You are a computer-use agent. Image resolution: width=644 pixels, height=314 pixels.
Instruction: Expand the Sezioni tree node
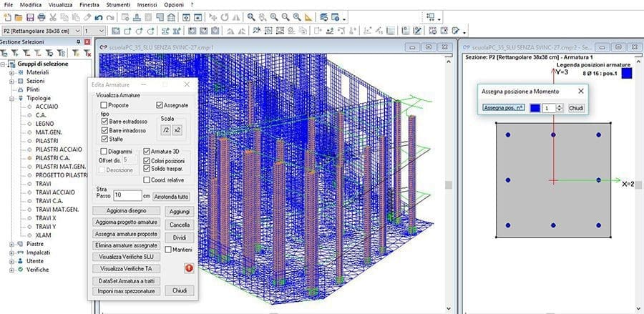tap(11, 81)
